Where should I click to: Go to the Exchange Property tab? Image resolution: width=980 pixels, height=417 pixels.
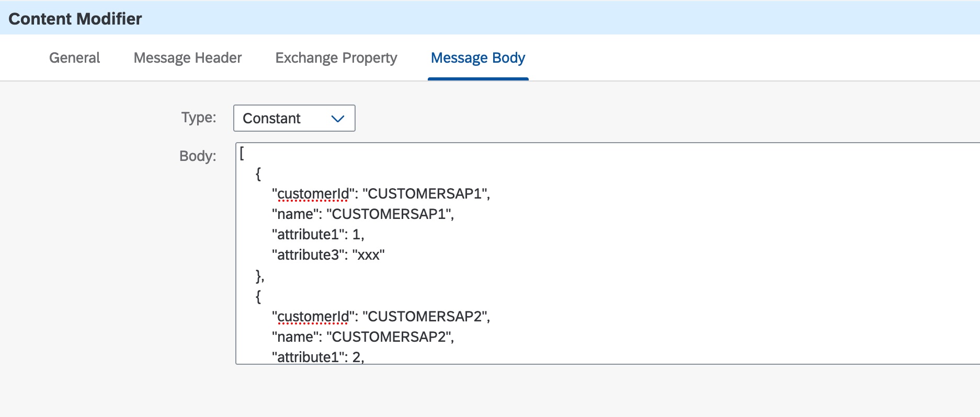pos(336,57)
